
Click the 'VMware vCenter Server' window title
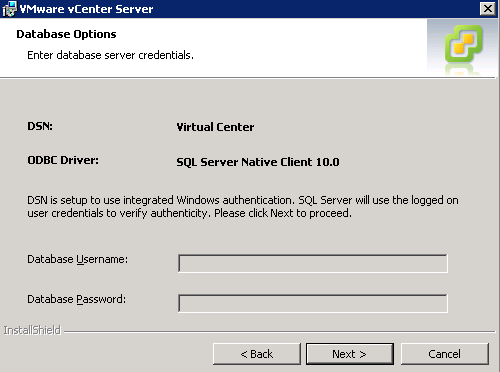86,9
